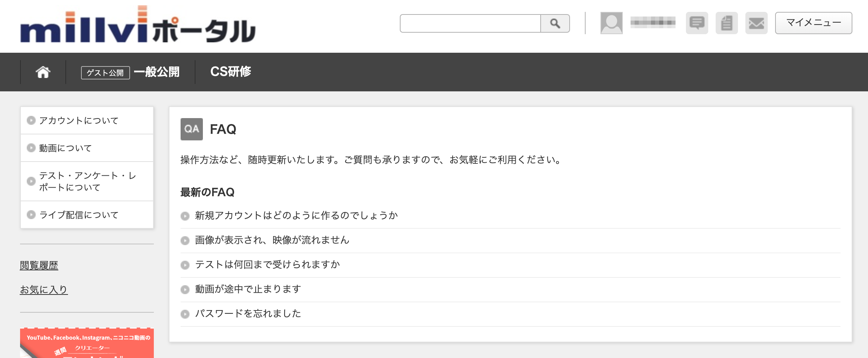Open the comment speech bubble icon
868x358 pixels.
[x=697, y=23]
